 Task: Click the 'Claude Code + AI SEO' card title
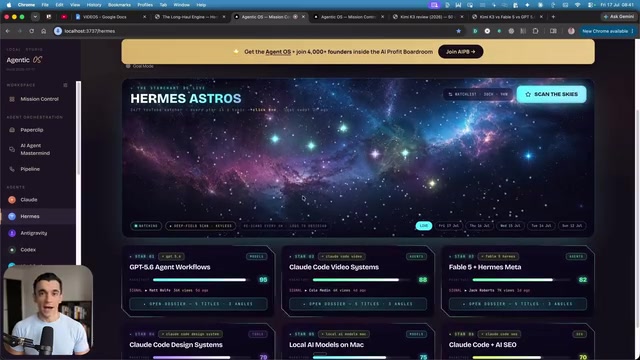coord(482,345)
